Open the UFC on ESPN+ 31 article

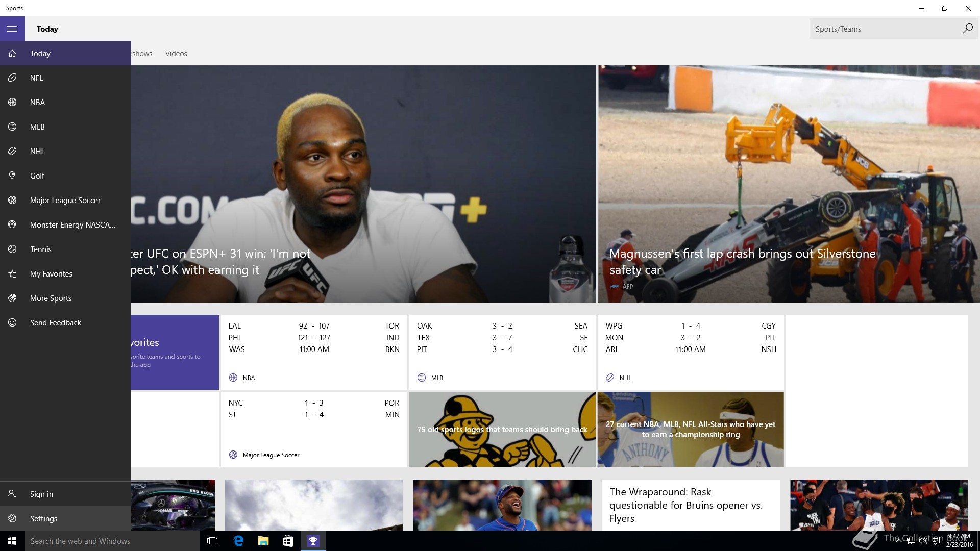click(363, 184)
